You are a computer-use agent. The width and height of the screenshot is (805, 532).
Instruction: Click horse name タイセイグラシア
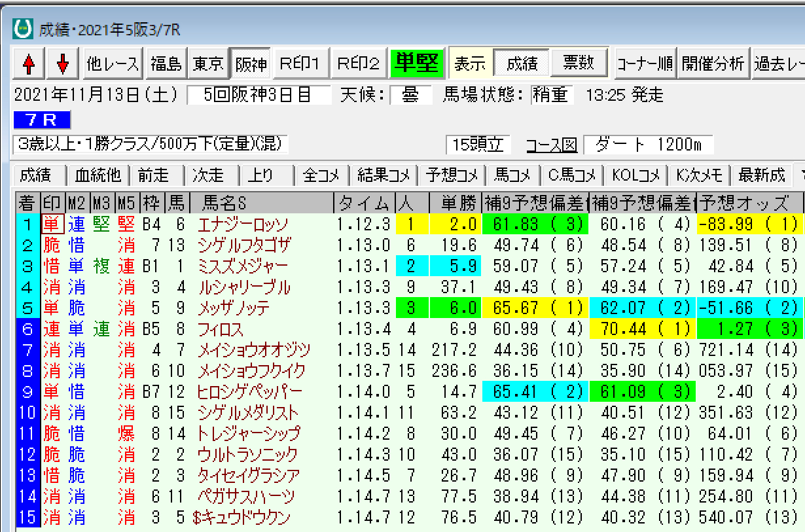248,476
